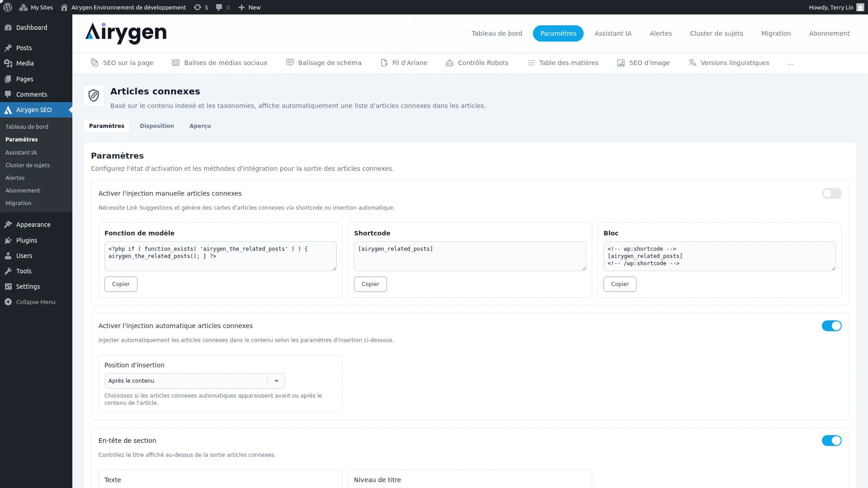Viewport: 868px width, 488px height.
Task: Open Abonnement in sidebar submenu
Action: click(x=23, y=191)
